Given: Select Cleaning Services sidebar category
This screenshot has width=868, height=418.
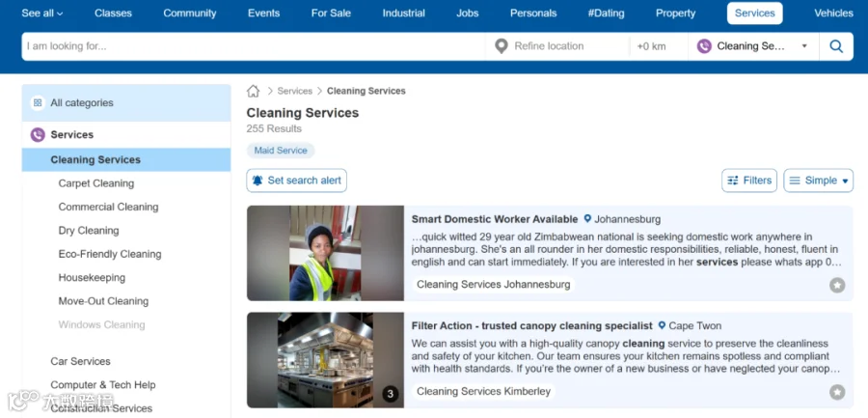Looking at the screenshot, I should (x=126, y=159).
